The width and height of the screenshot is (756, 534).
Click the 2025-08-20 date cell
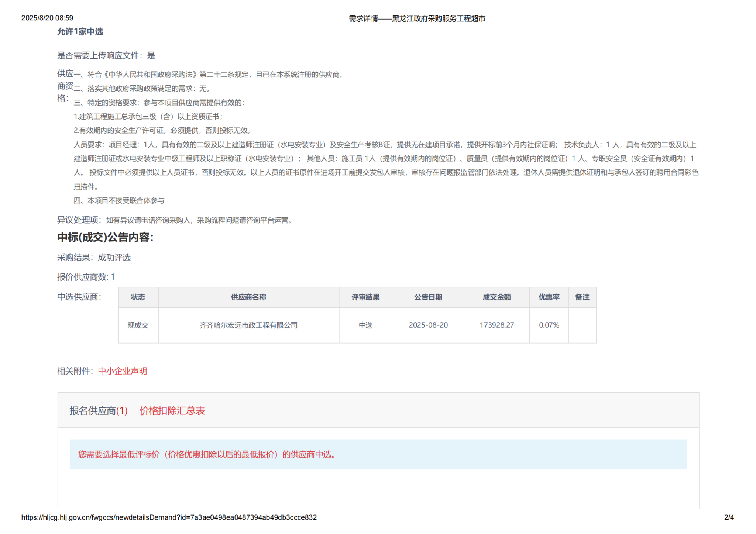tap(428, 325)
